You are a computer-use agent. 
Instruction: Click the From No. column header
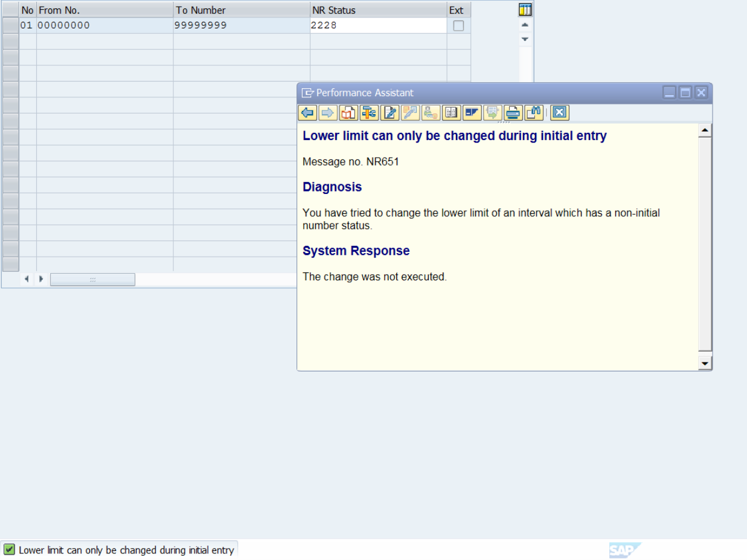coord(104,10)
